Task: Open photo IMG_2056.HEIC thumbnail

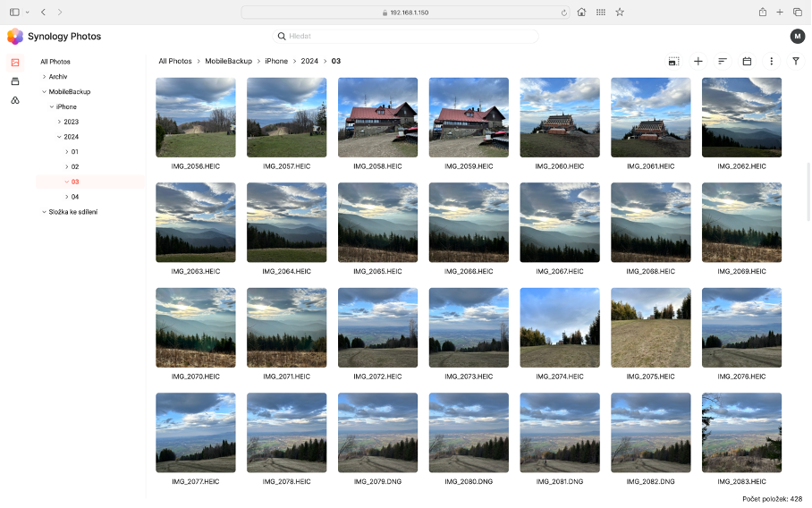Action: click(x=196, y=117)
